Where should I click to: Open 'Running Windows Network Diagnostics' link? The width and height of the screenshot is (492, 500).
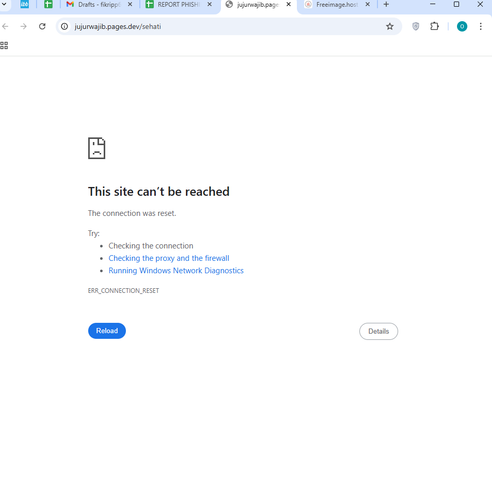tap(176, 271)
